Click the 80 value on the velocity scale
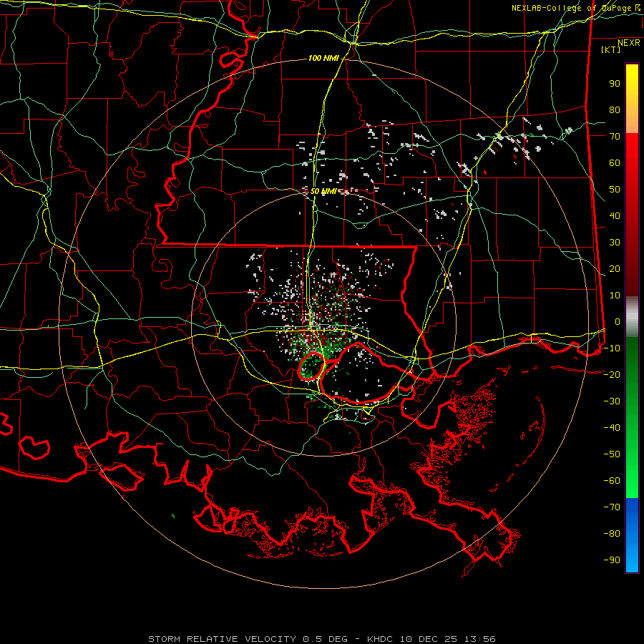Viewport: 644px width, 644px height. point(615,110)
